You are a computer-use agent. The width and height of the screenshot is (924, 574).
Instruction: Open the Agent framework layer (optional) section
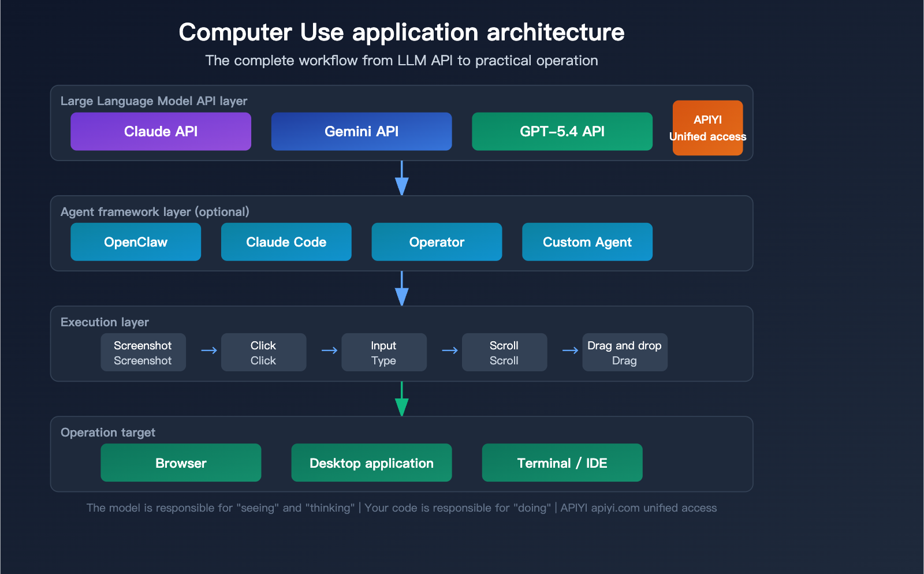pyautogui.click(x=155, y=212)
